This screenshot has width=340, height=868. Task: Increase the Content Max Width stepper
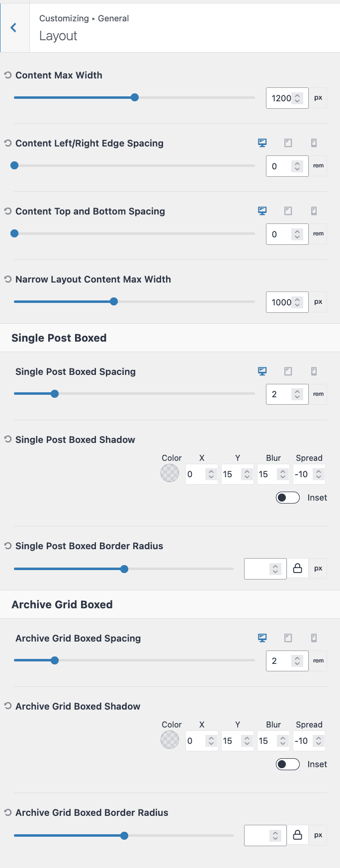click(x=298, y=95)
